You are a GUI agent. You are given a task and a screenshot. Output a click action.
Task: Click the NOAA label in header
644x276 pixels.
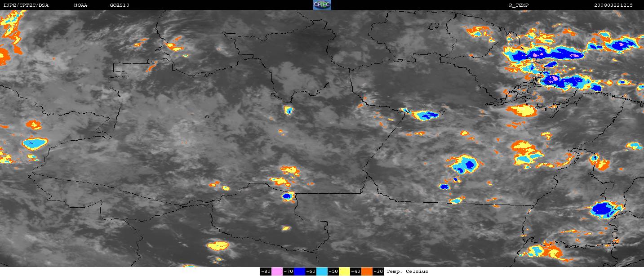(80, 5)
